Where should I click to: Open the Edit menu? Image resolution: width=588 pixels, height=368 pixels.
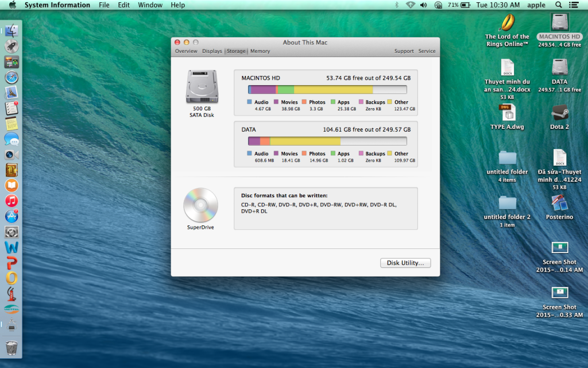[124, 5]
